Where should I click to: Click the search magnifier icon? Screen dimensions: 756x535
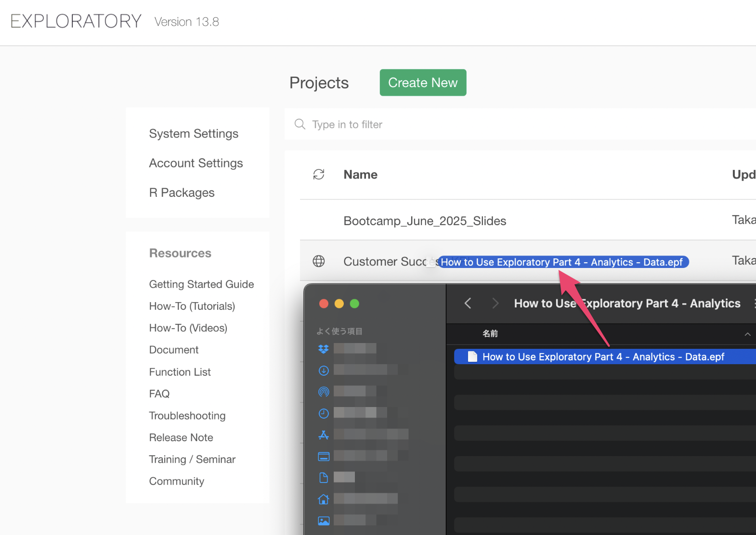click(x=300, y=124)
